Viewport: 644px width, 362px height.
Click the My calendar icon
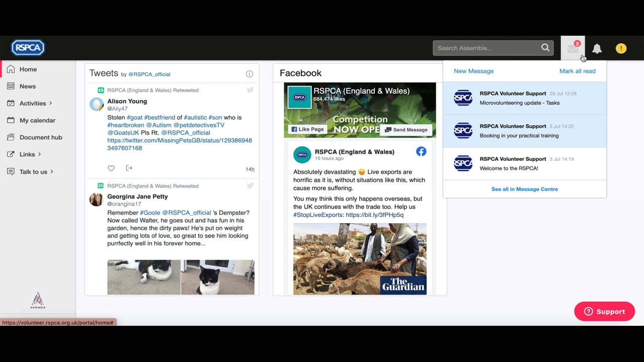[11, 120]
